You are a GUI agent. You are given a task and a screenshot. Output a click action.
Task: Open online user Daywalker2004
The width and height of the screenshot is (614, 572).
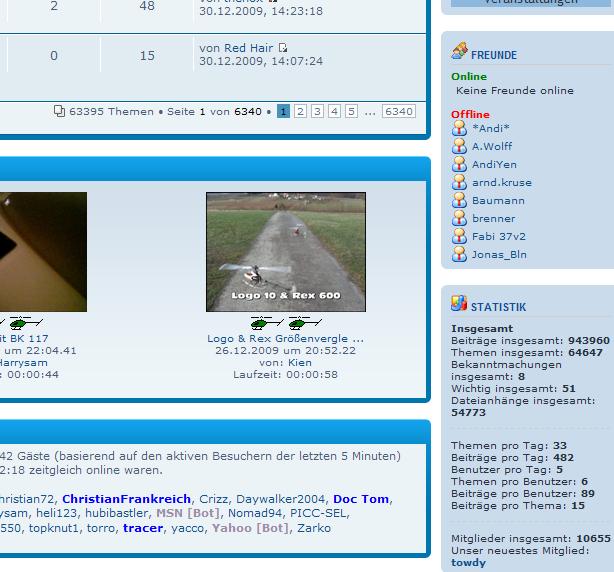click(x=280, y=499)
